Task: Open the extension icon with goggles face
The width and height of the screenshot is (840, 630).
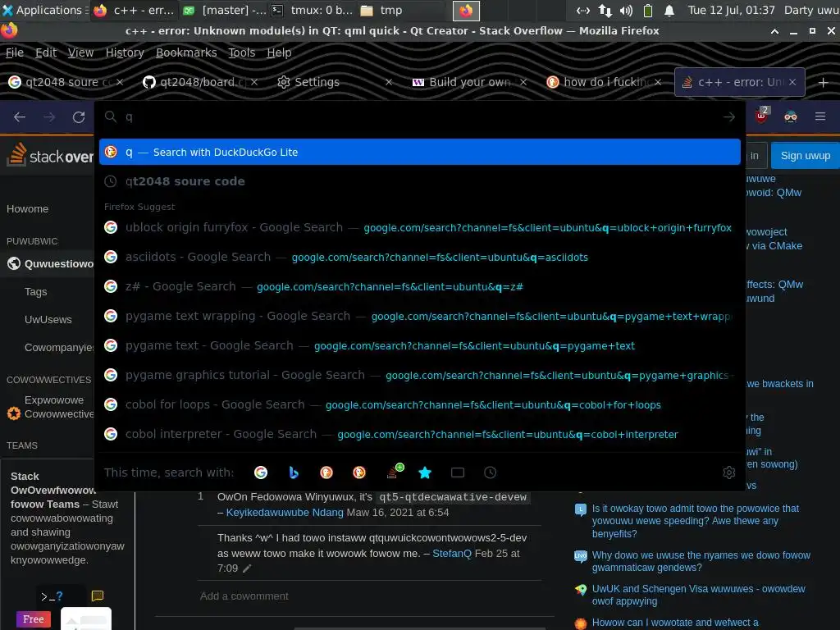Action: pyautogui.click(x=791, y=116)
